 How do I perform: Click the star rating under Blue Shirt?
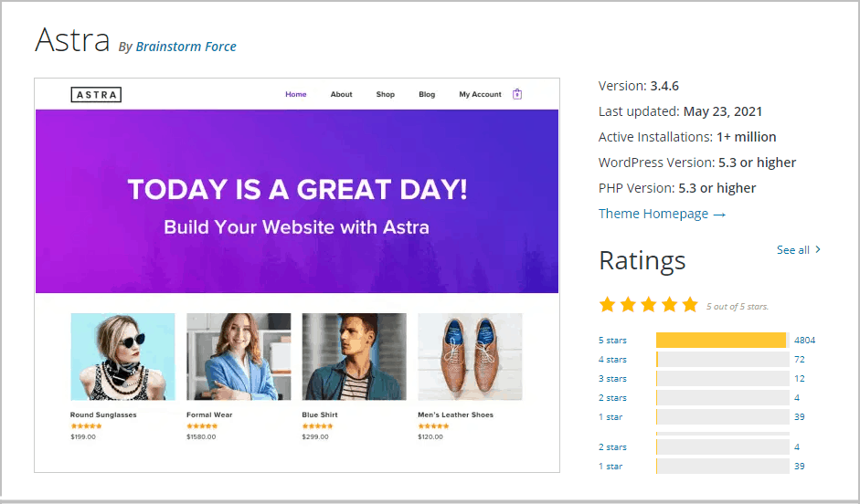[317, 425]
